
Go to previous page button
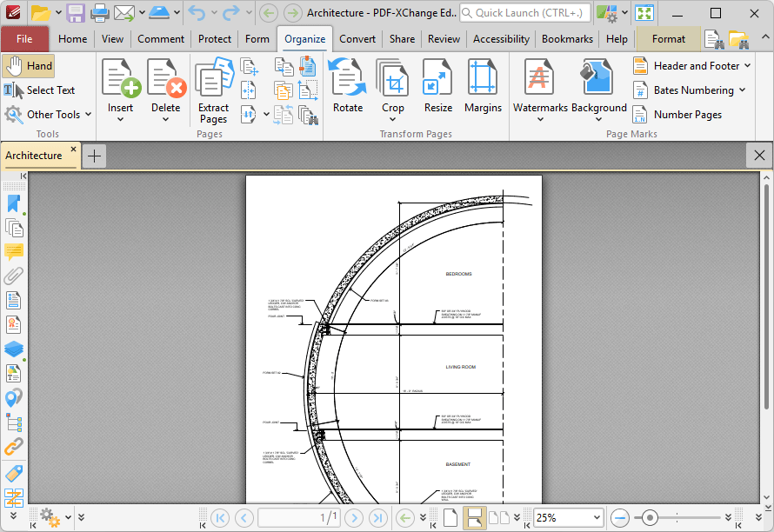point(244,518)
